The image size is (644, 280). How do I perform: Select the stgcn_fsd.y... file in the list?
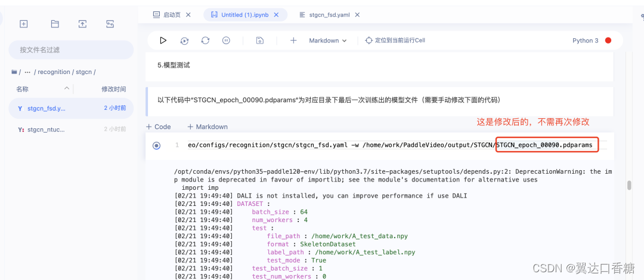(x=71, y=109)
